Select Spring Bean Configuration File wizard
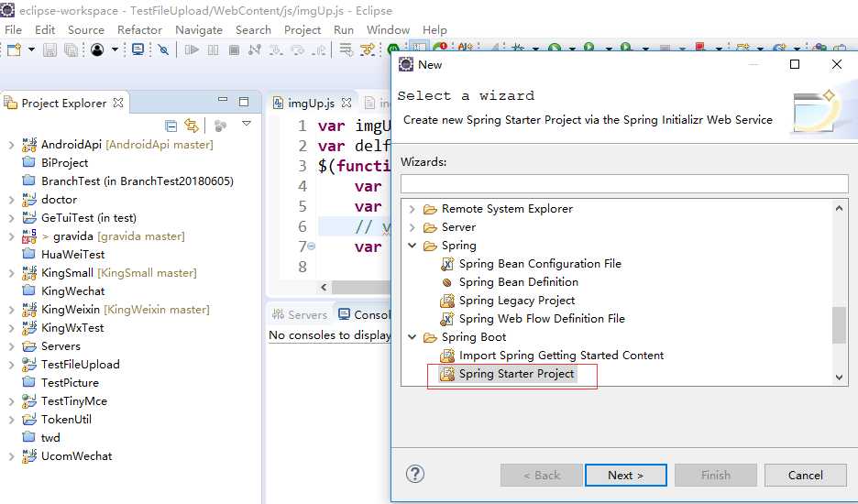Viewport: 858px width, 504px height. (x=531, y=264)
